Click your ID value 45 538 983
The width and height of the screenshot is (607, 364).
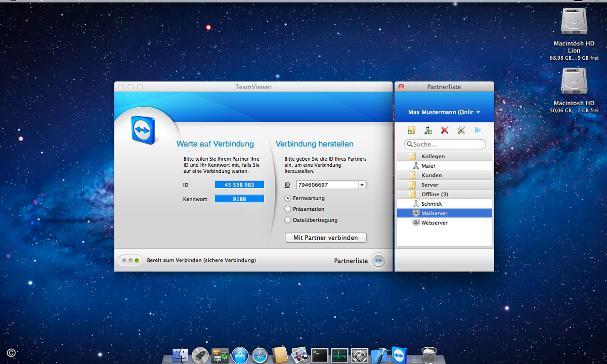239,185
